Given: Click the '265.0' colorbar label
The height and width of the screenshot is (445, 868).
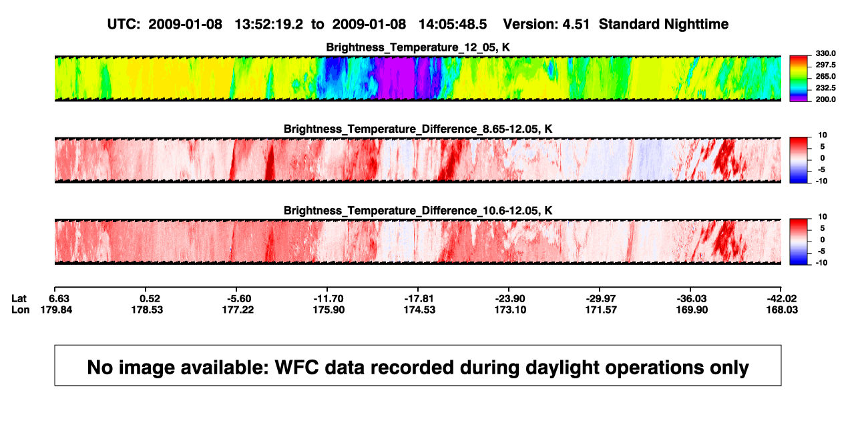Looking at the screenshot, I should coord(826,76).
